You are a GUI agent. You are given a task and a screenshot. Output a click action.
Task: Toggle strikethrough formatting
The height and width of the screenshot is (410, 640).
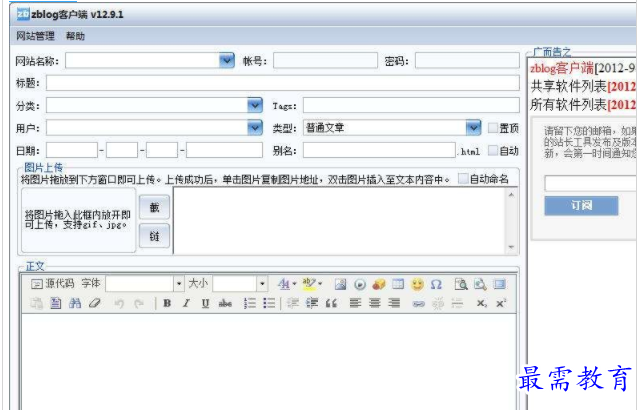pyautogui.click(x=225, y=303)
